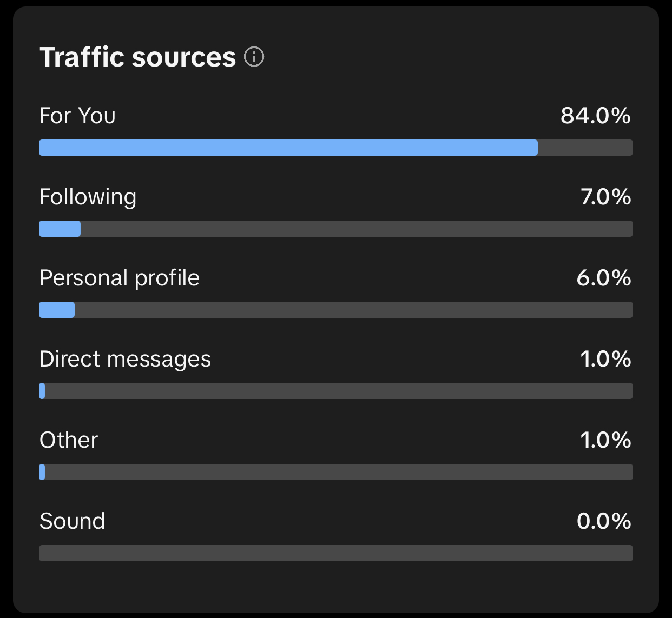The width and height of the screenshot is (672, 618).
Task: Click the 0.0% Sound percentage
Action: [604, 521]
